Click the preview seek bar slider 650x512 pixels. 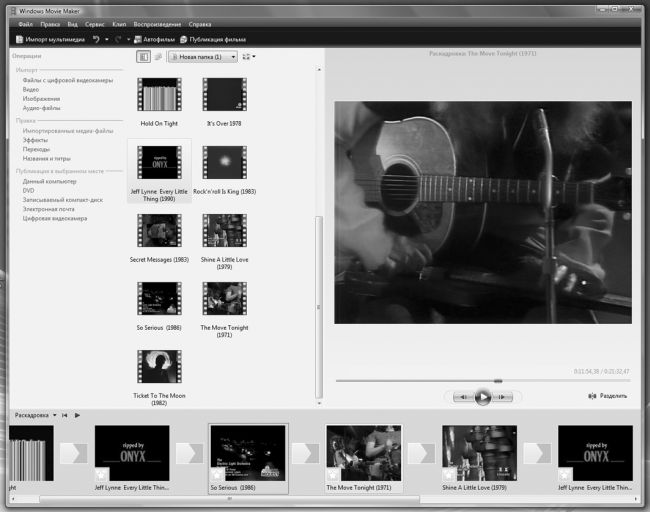coord(498,380)
